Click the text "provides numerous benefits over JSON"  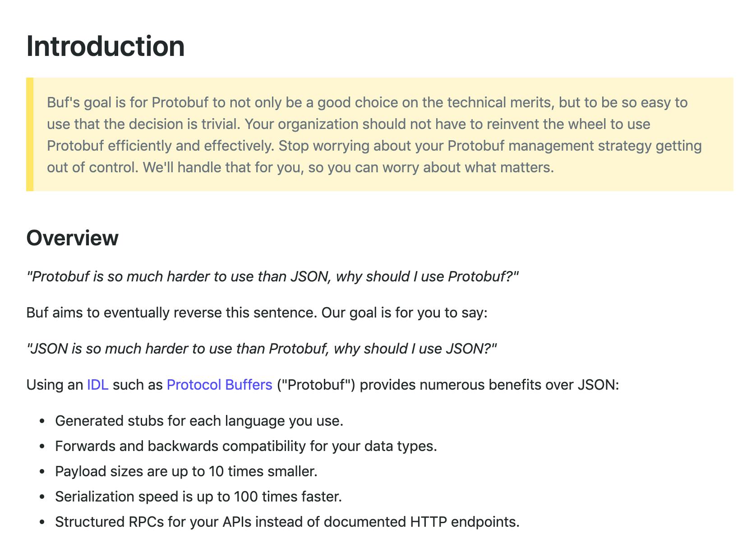pyautogui.click(x=489, y=385)
